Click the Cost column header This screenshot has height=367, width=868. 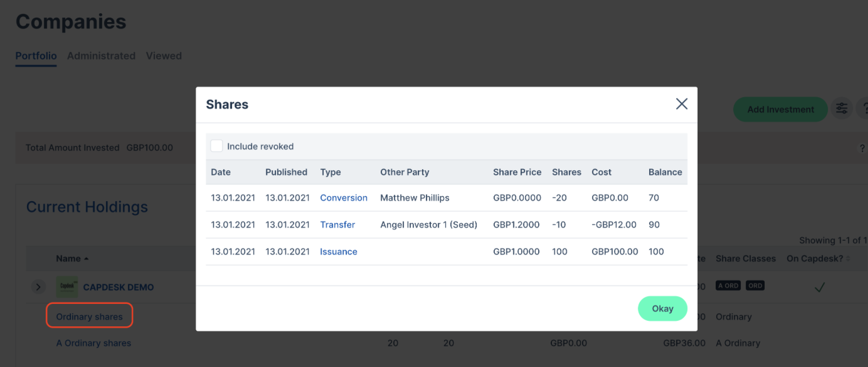pyautogui.click(x=601, y=172)
